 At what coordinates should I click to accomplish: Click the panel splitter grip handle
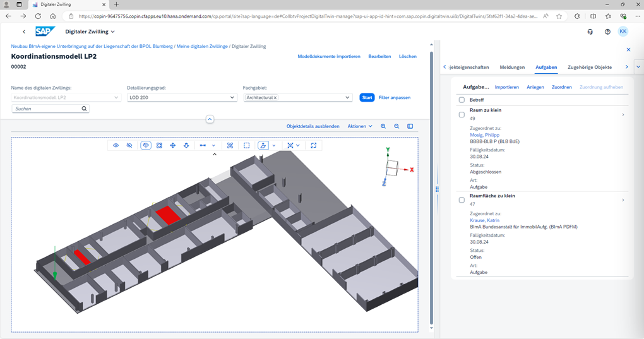(437, 189)
